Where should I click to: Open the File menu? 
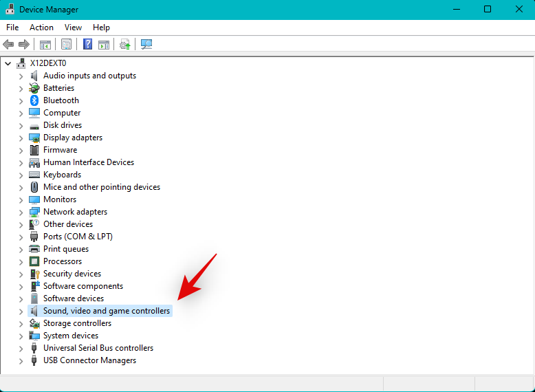tap(12, 28)
